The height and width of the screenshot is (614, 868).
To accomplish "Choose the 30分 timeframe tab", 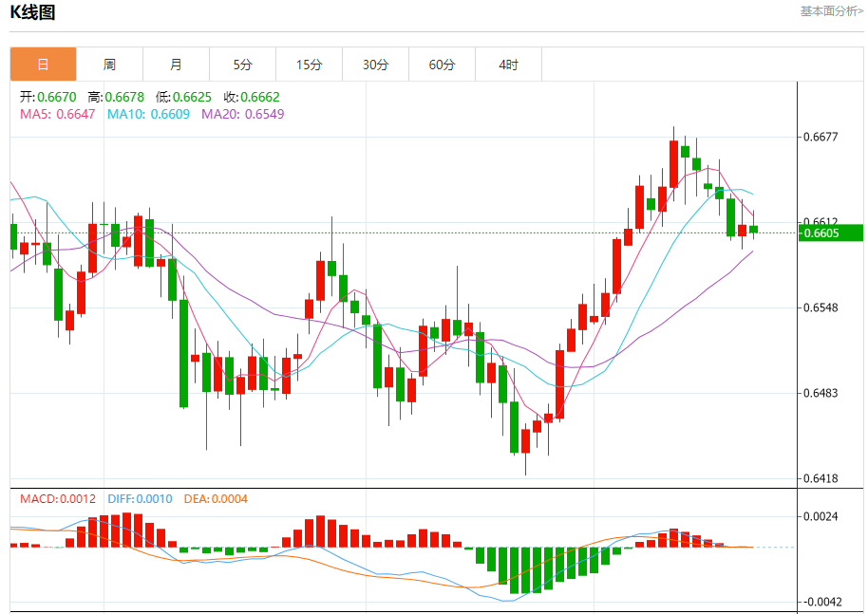I will [375, 65].
